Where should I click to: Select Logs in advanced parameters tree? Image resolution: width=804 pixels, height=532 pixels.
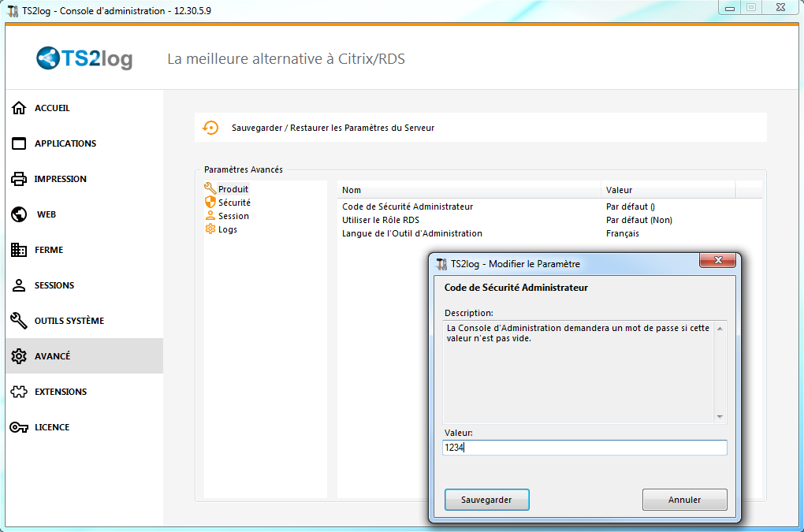point(228,229)
